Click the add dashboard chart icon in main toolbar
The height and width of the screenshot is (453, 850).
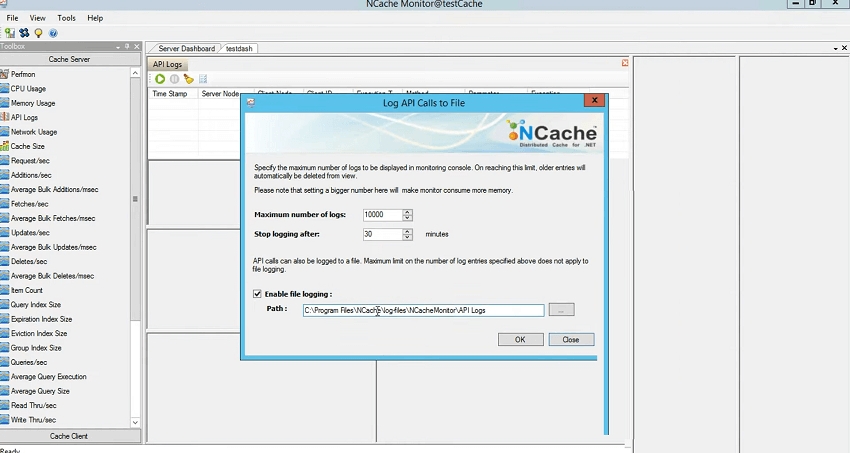coord(10,33)
